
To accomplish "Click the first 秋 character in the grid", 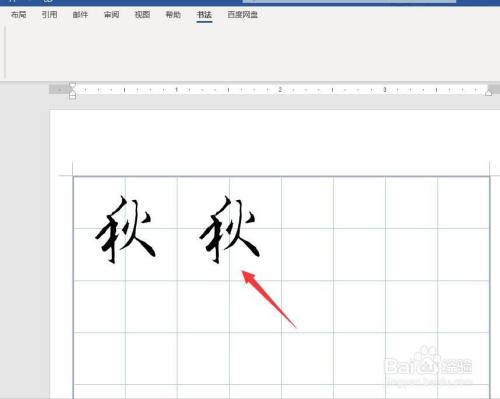I will [x=125, y=229].
